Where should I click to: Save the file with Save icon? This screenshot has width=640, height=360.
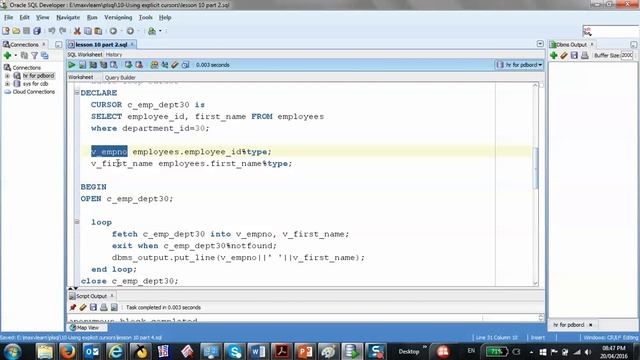point(27,31)
